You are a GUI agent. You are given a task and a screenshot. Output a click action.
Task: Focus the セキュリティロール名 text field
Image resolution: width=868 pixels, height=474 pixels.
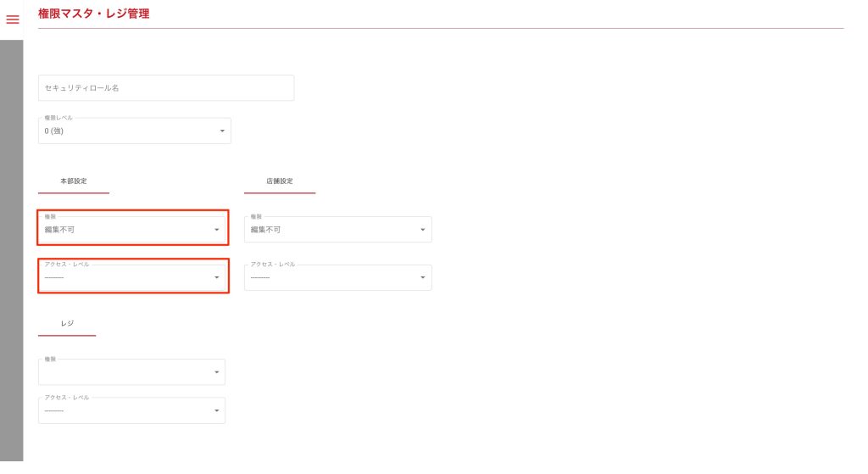[165, 88]
